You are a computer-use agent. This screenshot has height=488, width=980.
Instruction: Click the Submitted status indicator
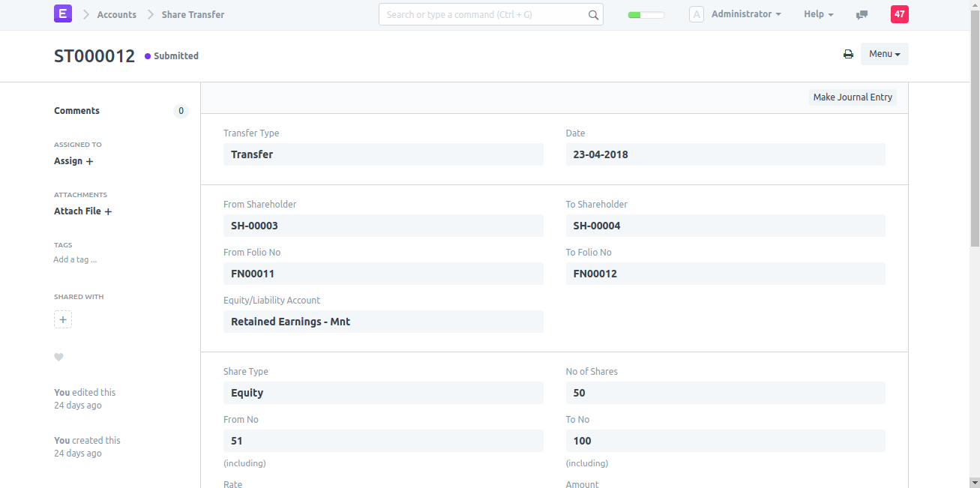pyautogui.click(x=172, y=56)
